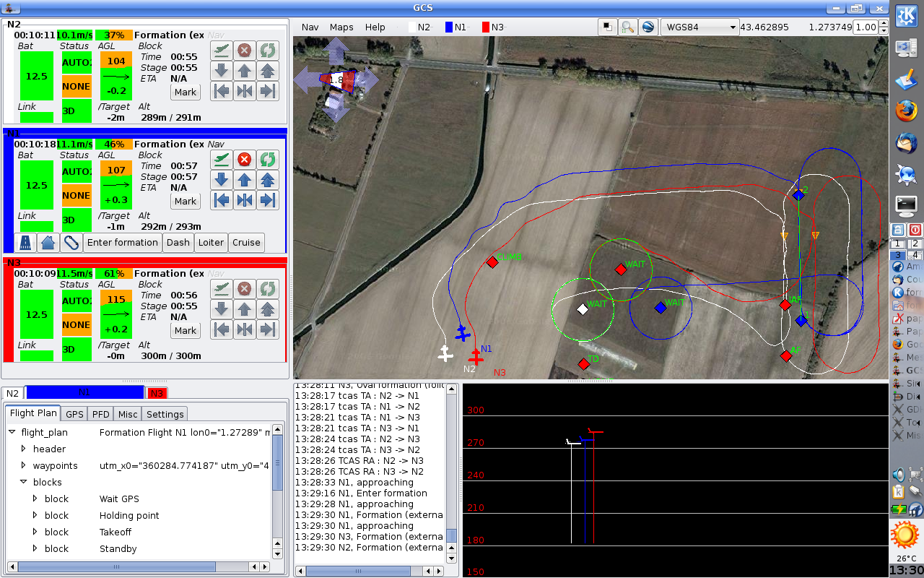Click the launch icon in the N1 strip

click(x=222, y=159)
